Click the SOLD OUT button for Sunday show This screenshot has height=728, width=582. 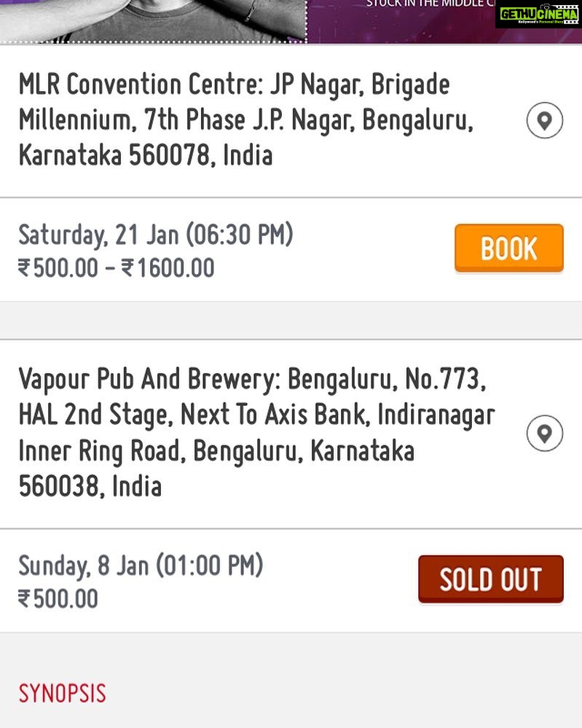pos(491,579)
